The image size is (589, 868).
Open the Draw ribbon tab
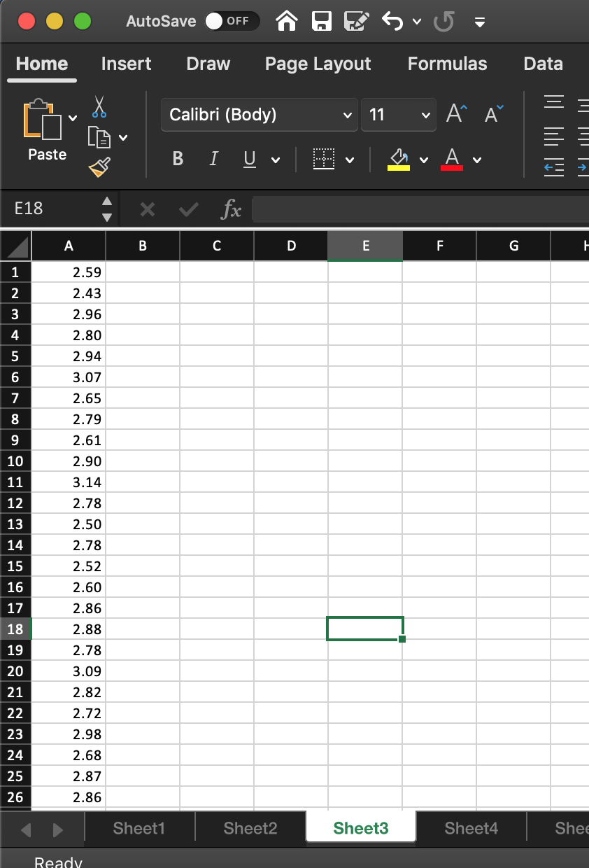coord(208,64)
